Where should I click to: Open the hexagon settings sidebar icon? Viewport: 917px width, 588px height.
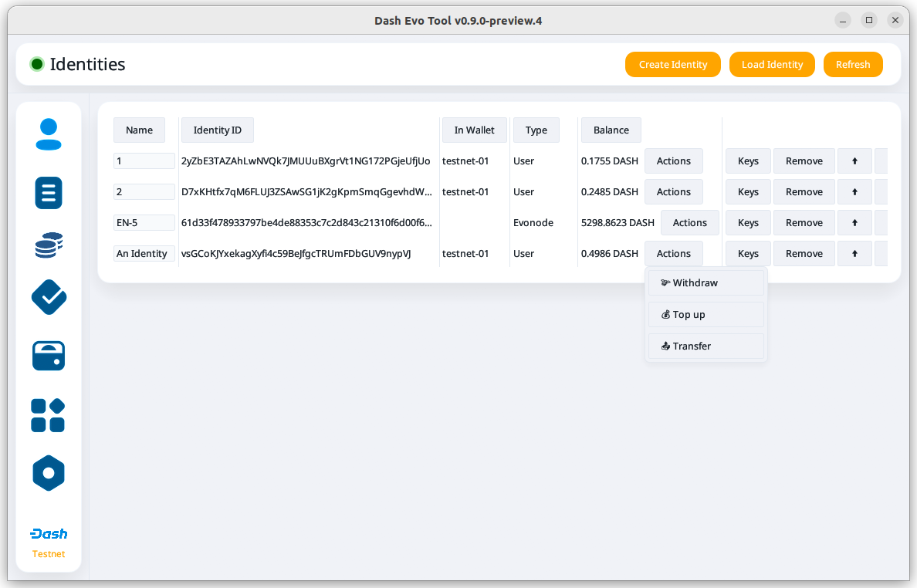coord(49,473)
